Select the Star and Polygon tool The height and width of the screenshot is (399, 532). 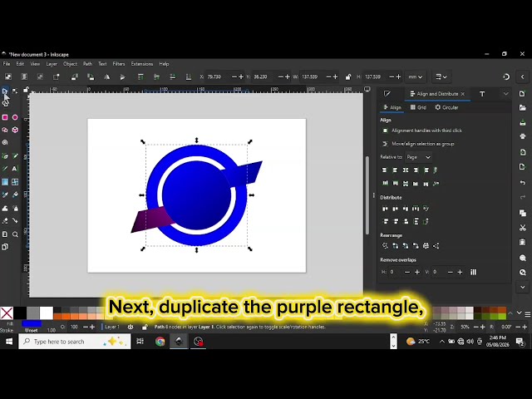coord(5,130)
